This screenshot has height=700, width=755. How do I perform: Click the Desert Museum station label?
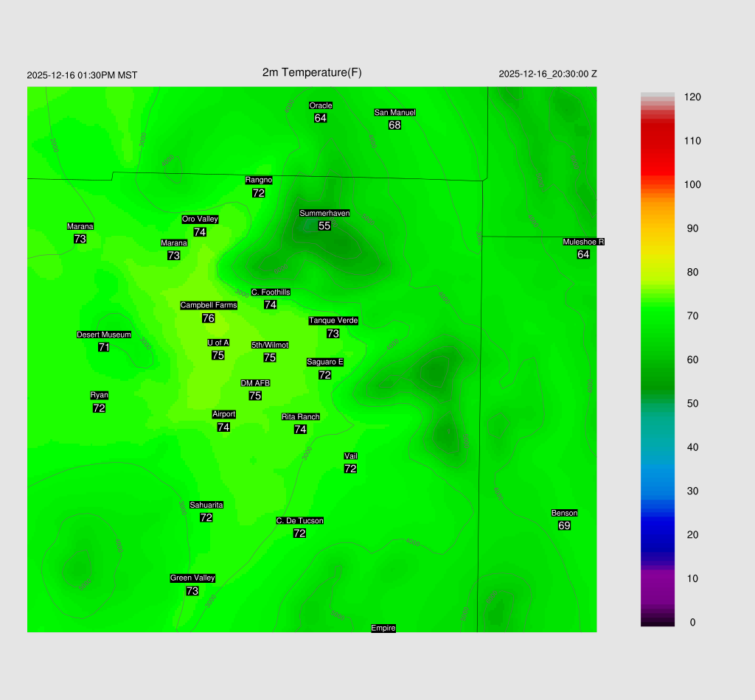pos(104,335)
